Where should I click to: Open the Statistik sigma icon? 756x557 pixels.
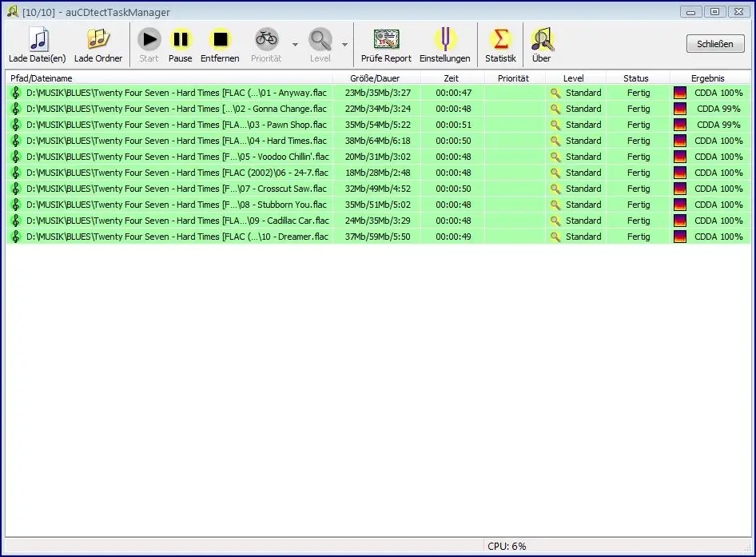click(x=500, y=39)
